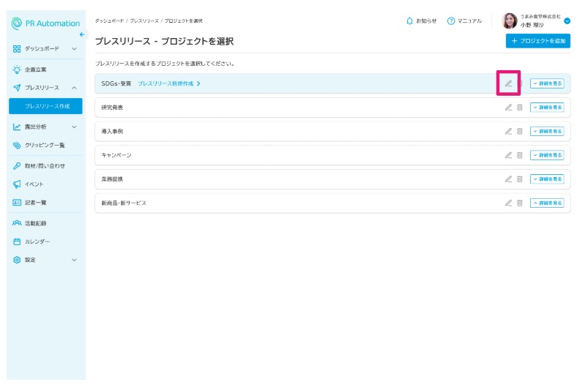Click the trash icon for 研究発表 project
This screenshot has height=387, width=588.
click(520, 108)
